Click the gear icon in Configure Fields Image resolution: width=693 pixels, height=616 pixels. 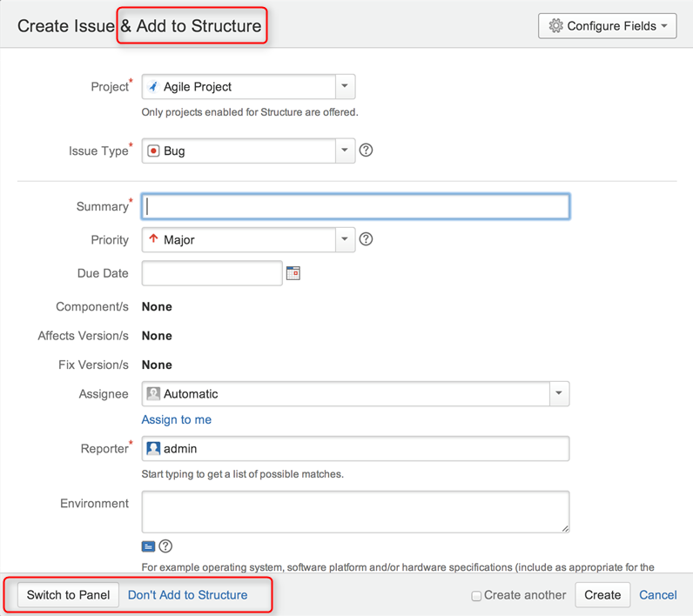click(555, 26)
